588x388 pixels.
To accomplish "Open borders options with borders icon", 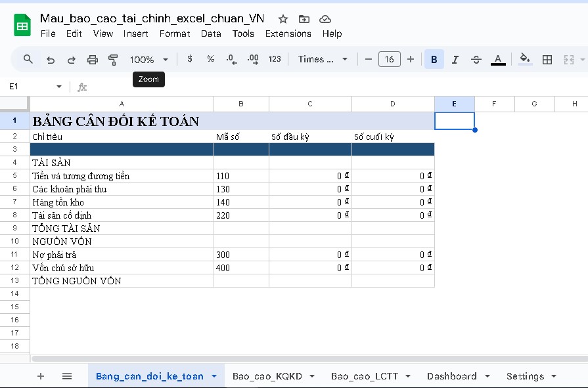I will pos(547,59).
